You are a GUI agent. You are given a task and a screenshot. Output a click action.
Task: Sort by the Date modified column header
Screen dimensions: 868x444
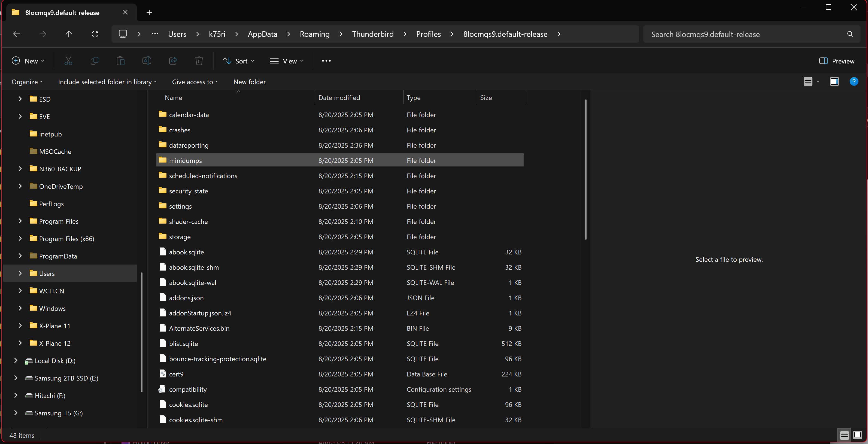(339, 98)
